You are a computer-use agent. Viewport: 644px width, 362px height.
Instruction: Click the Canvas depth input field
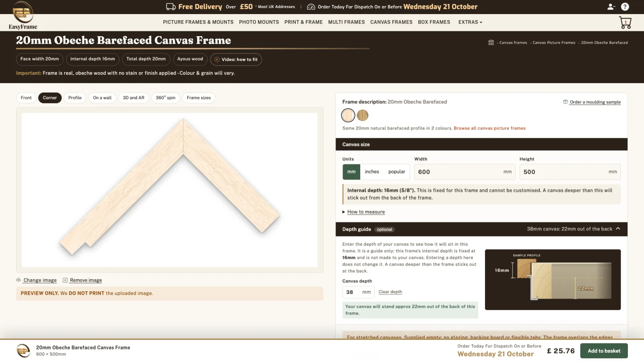[358, 292]
